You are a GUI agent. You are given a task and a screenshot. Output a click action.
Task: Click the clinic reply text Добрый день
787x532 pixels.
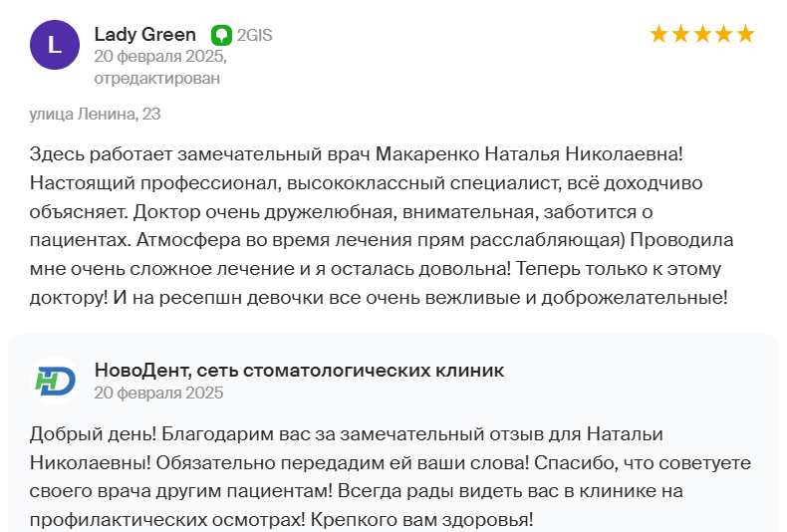(390, 476)
